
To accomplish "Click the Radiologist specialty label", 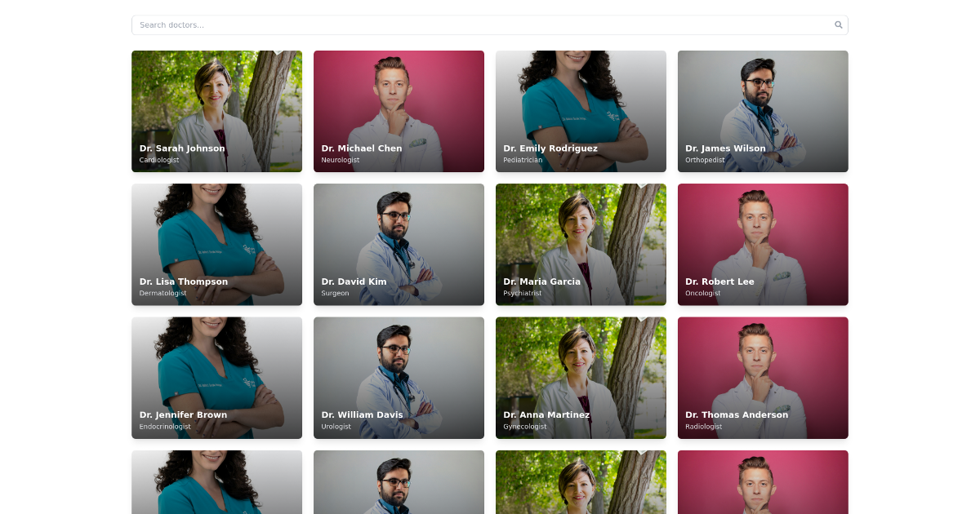I will [703, 427].
